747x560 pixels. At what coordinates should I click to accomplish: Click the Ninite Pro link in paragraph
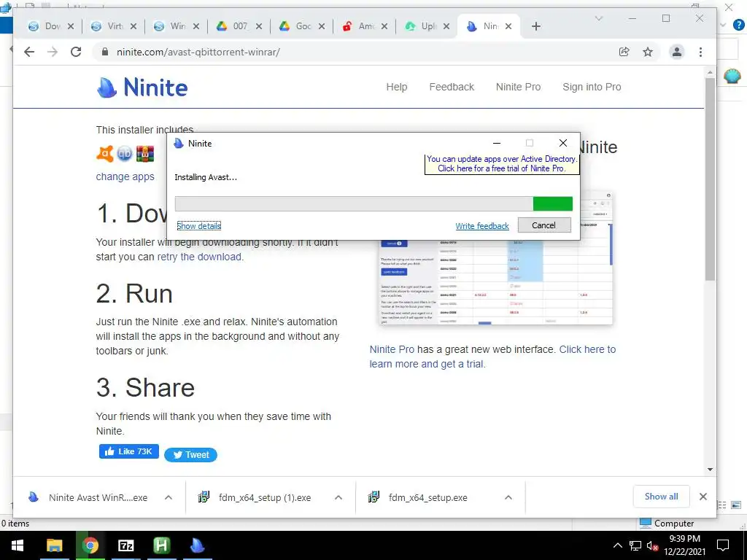[x=392, y=349]
